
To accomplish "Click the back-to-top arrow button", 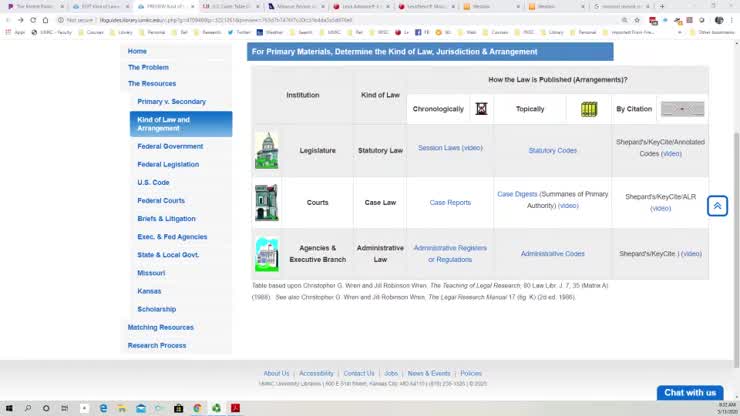I will pos(717,206).
